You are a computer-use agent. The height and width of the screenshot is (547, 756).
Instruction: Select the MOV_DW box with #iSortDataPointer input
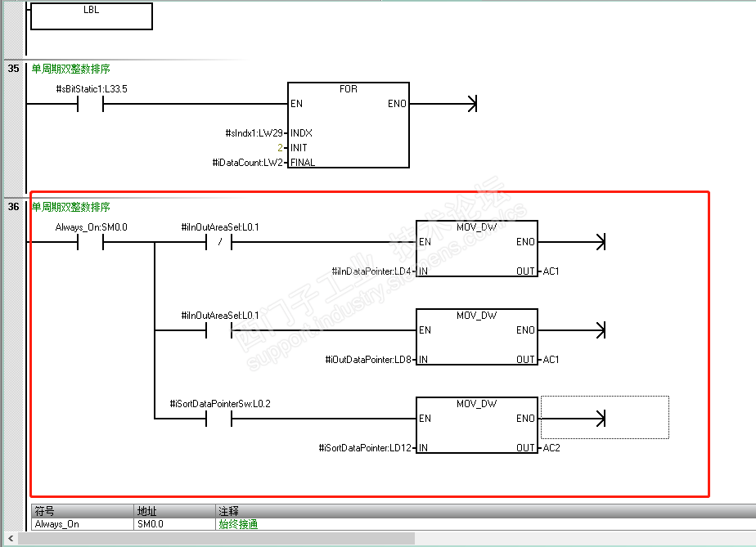[x=477, y=425]
